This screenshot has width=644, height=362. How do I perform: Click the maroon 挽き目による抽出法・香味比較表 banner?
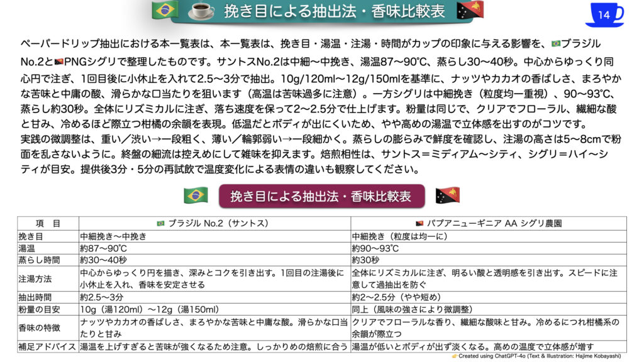pyautogui.click(x=321, y=196)
